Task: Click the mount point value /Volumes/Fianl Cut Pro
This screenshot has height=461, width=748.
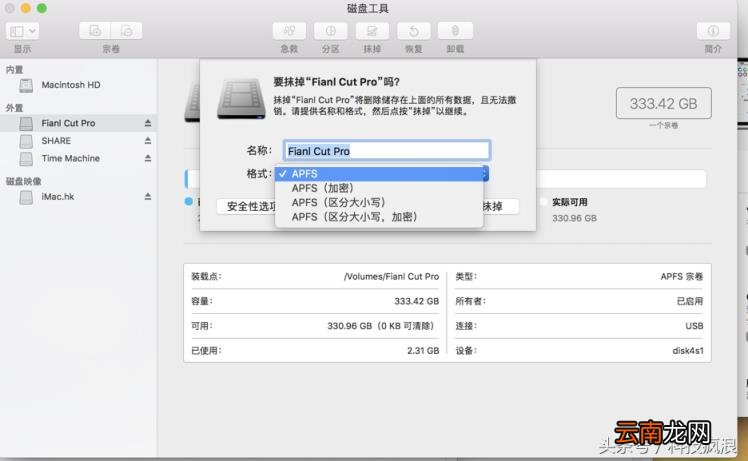Action: click(391, 277)
